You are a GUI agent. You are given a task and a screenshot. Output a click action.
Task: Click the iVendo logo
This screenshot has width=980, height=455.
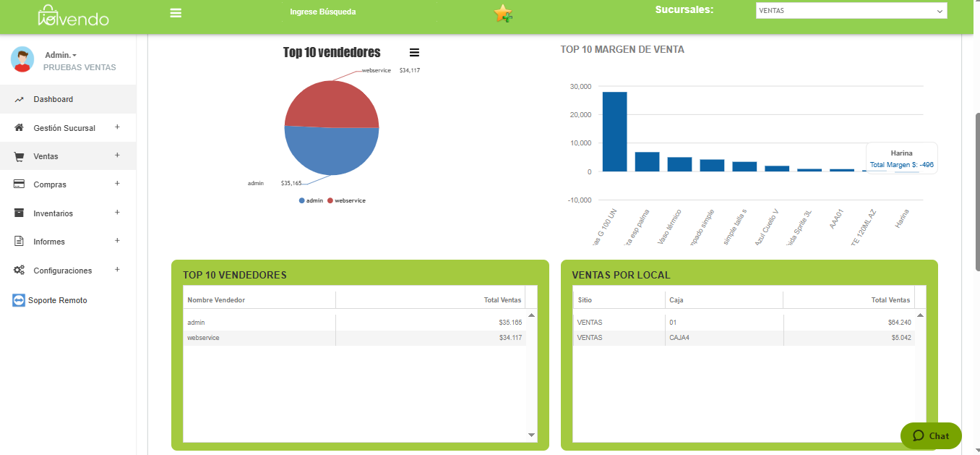coord(74,15)
